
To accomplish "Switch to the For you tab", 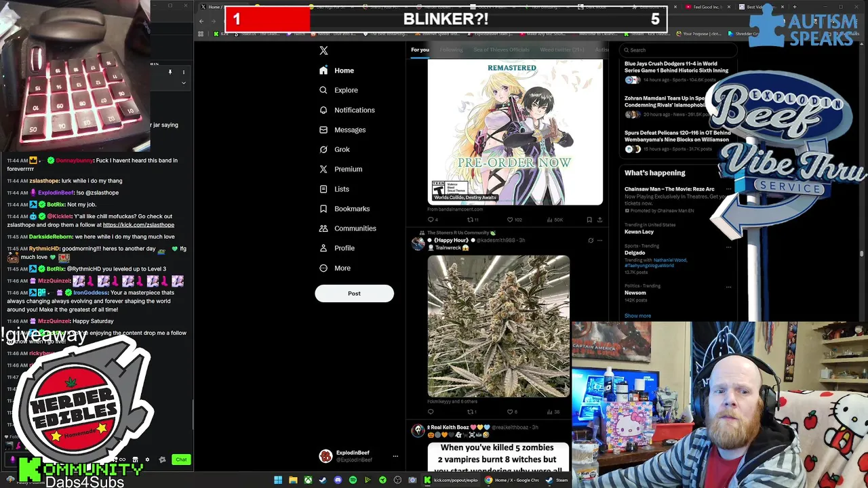I will [420, 49].
